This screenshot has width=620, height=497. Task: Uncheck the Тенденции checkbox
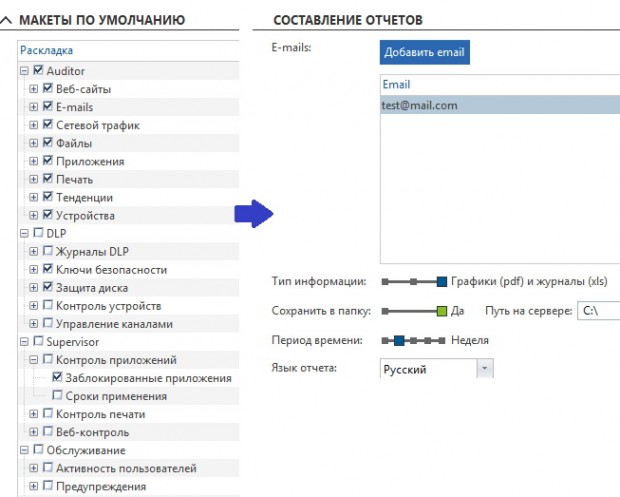(48, 196)
